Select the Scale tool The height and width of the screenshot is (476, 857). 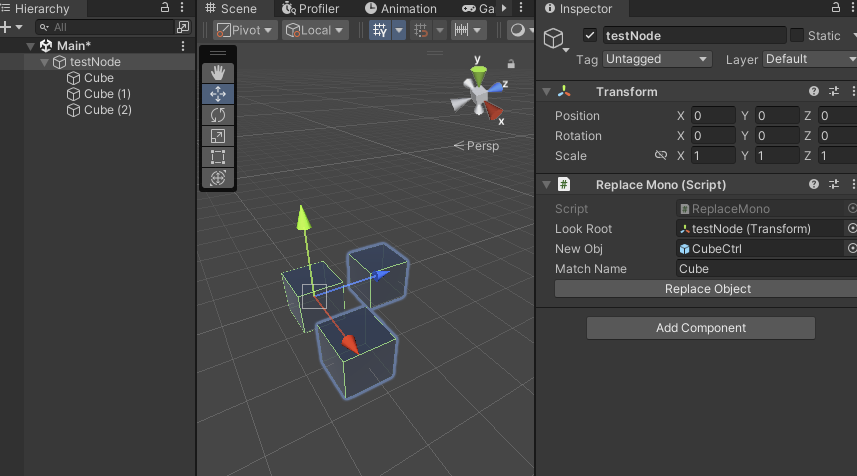click(x=218, y=136)
